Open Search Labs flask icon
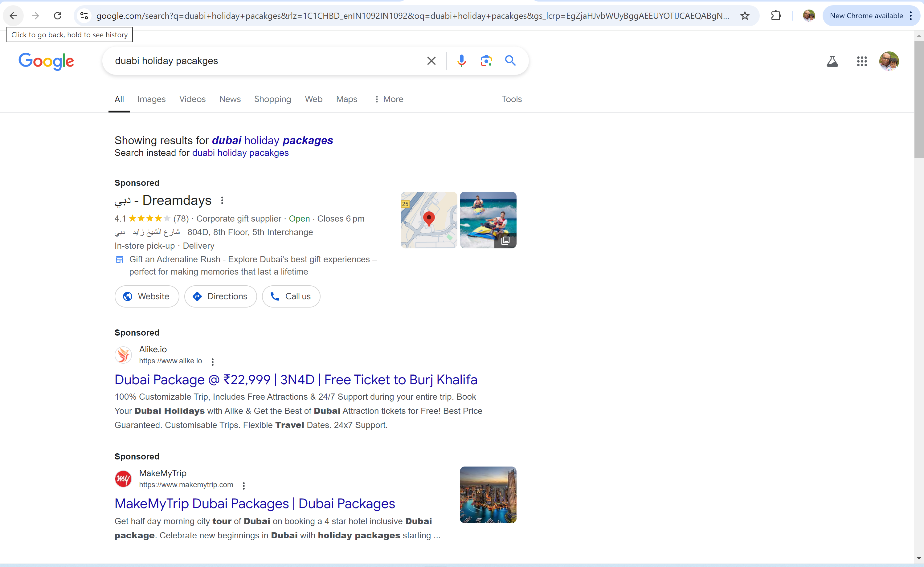This screenshot has height=567, width=924. (832, 61)
